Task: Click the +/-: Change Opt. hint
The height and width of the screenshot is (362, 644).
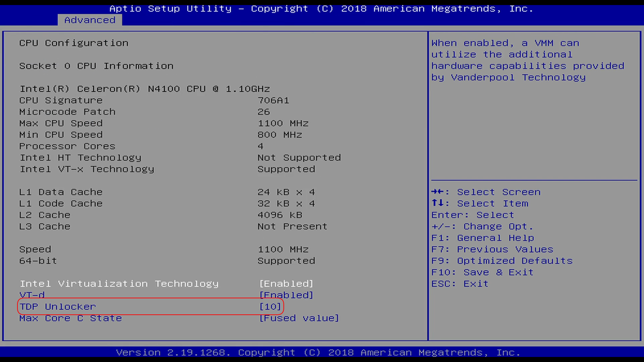Action: pos(482,227)
